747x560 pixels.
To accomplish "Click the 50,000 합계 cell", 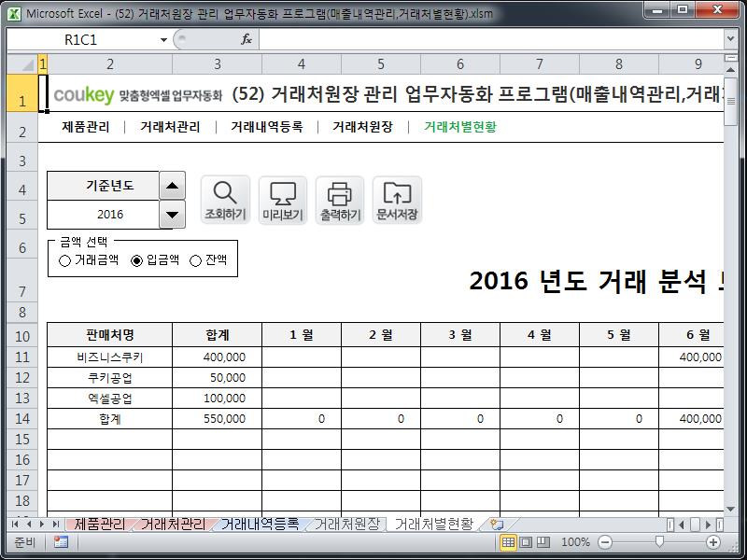I will coord(218,378).
